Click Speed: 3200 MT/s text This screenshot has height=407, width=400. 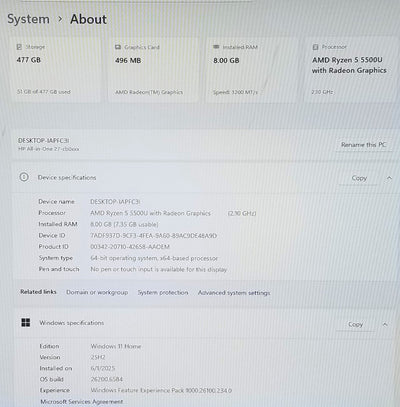tap(235, 92)
